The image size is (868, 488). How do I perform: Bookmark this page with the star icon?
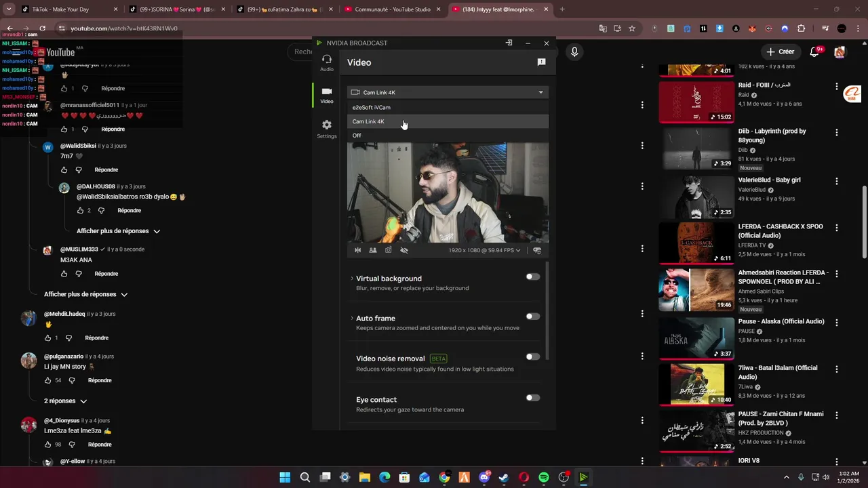[632, 28]
